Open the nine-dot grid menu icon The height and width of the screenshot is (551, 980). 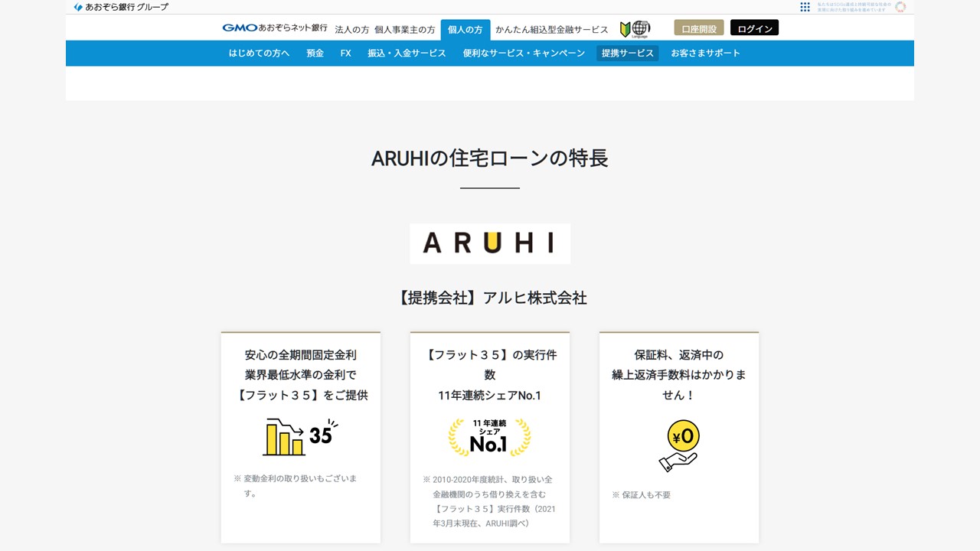[x=805, y=7]
